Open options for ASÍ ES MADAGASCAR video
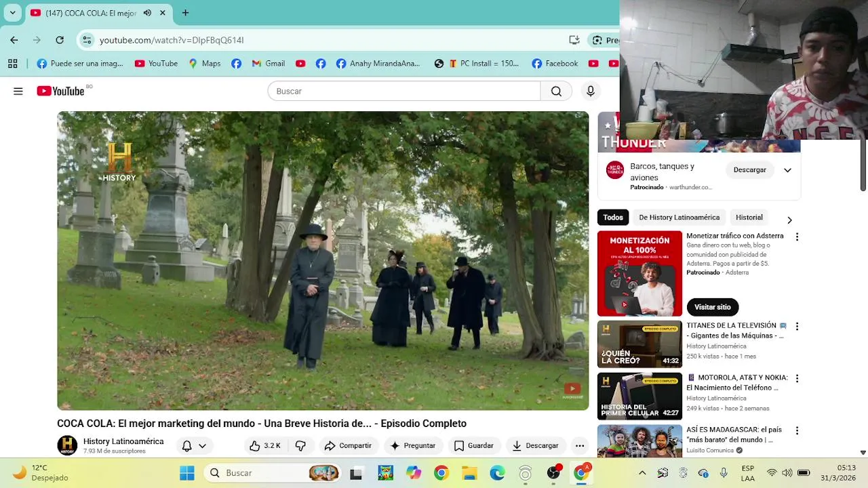 [x=797, y=430]
